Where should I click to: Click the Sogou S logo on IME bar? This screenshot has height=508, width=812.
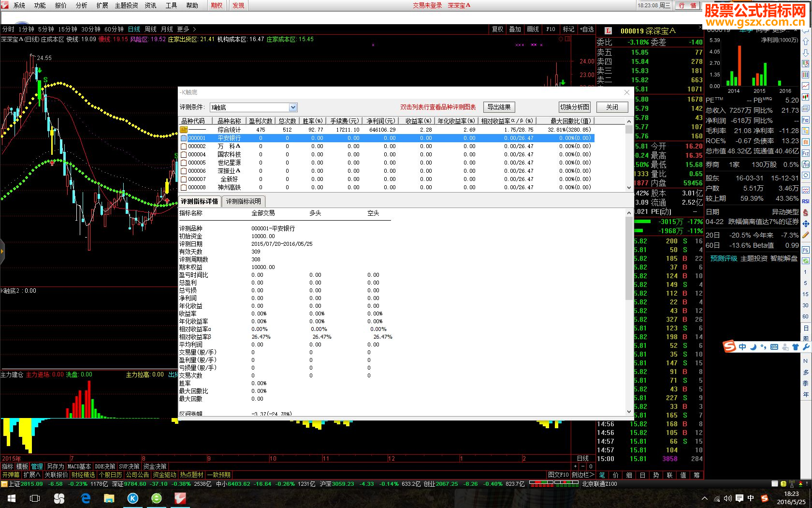[729, 346]
